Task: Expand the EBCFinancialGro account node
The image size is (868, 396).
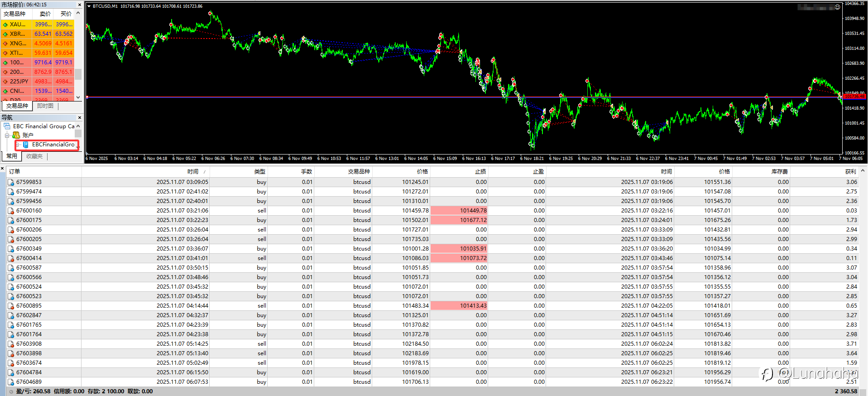Action: click(x=18, y=145)
